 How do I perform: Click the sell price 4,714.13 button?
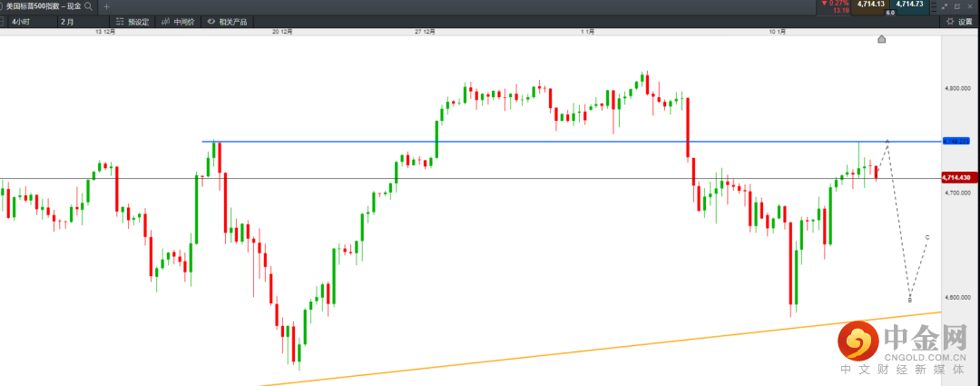(871, 5)
